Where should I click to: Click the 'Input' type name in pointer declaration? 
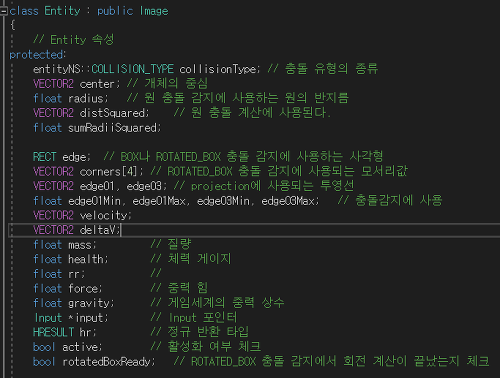point(48,318)
